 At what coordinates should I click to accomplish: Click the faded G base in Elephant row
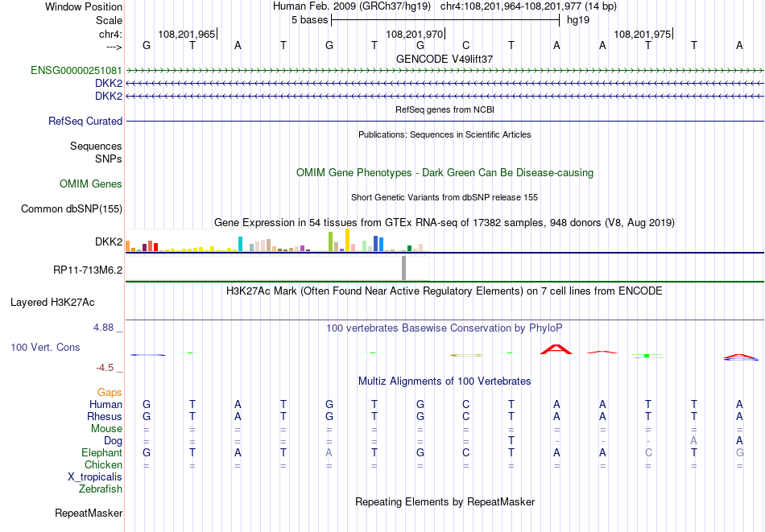(x=739, y=453)
